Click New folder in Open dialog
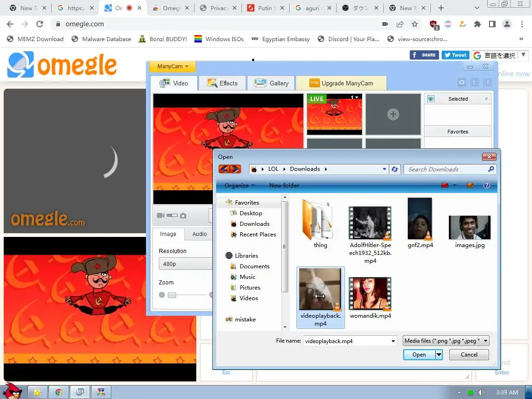The image size is (532, 399). coord(284,185)
